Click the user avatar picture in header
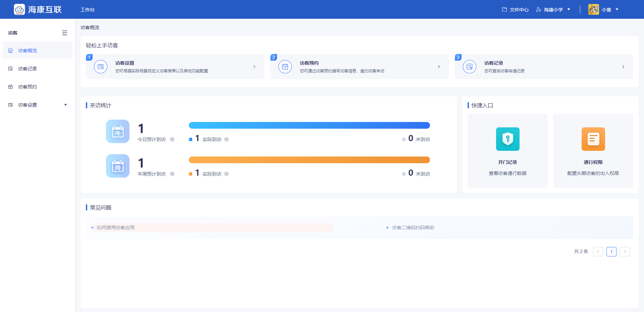 pos(593,9)
